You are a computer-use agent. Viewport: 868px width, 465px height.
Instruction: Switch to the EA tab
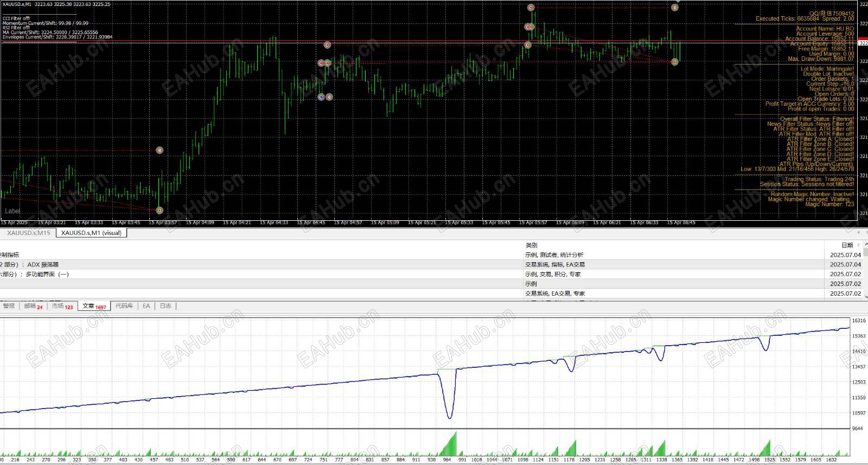point(146,306)
